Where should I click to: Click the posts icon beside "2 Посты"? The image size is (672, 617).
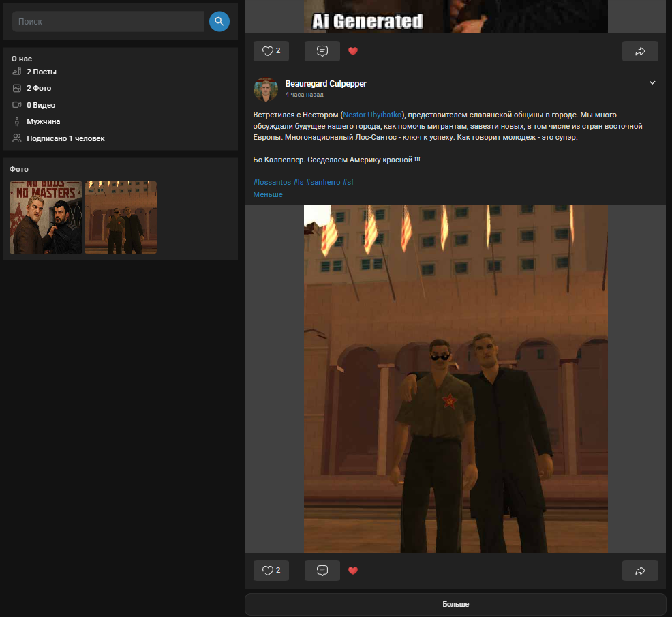point(17,72)
